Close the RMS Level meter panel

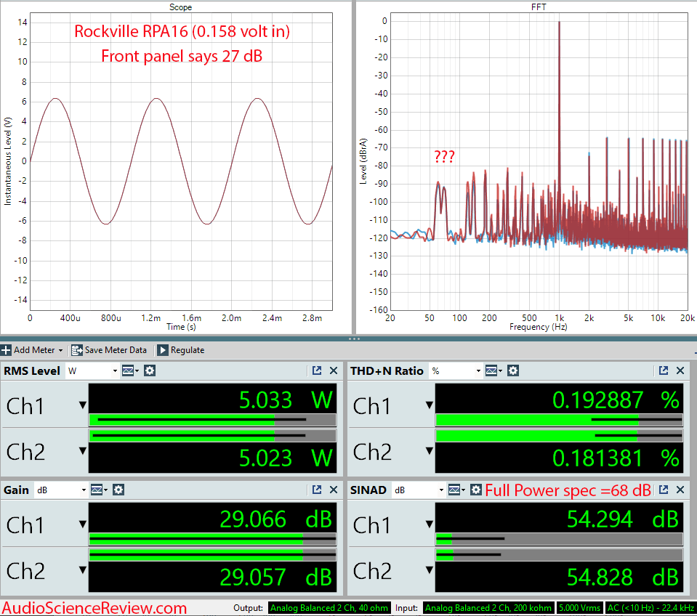[334, 370]
